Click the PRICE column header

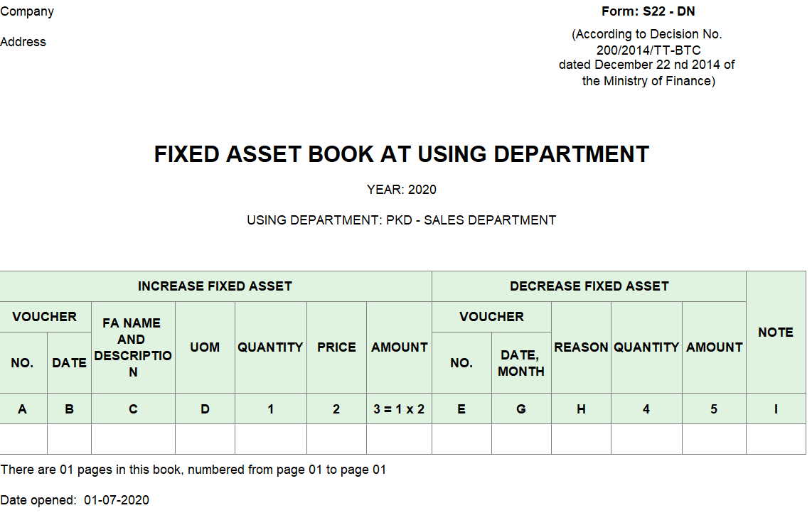coord(336,347)
